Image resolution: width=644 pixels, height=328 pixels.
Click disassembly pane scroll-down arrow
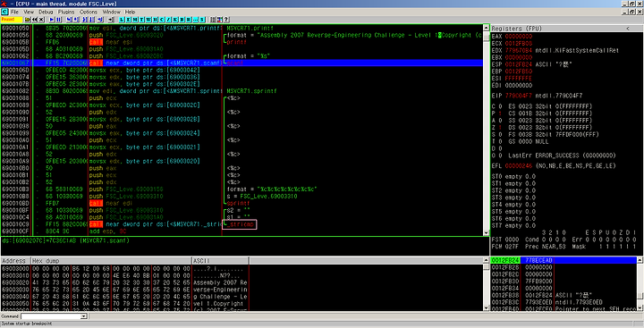[x=487, y=232]
